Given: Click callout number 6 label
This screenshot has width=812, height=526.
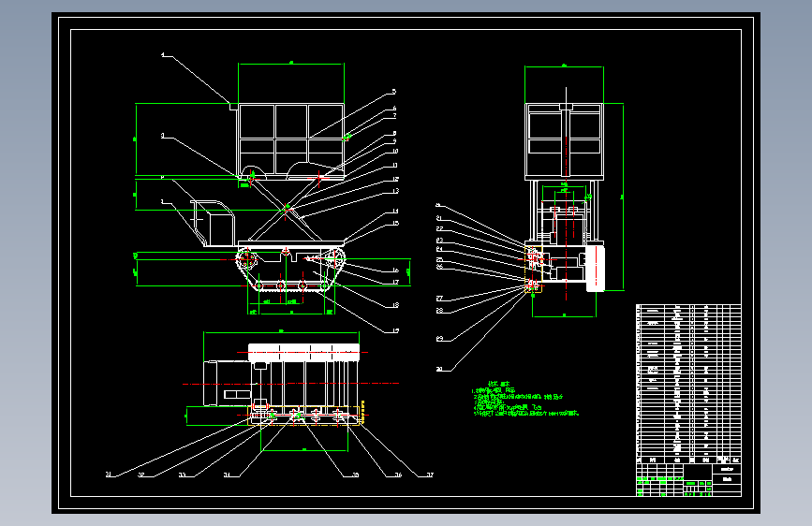Looking at the screenshot, I should [394, 109].
